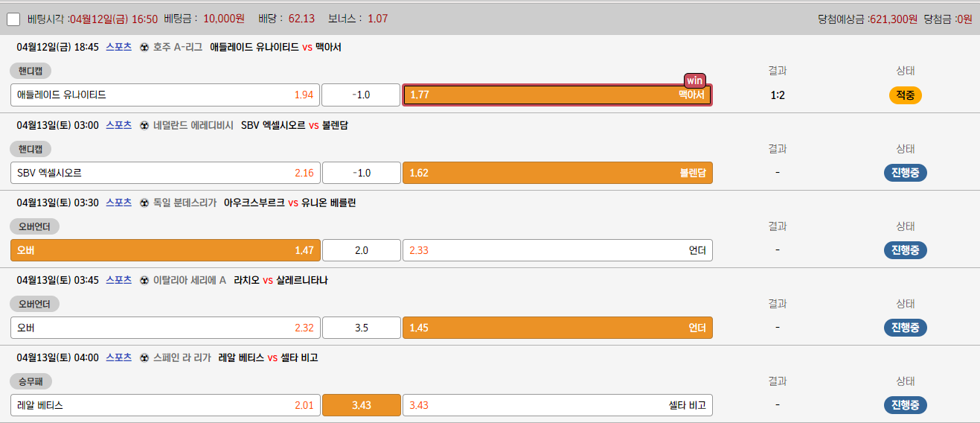Click soccer ball icon beside 이탈리아 세리에 A

[144, 280]
